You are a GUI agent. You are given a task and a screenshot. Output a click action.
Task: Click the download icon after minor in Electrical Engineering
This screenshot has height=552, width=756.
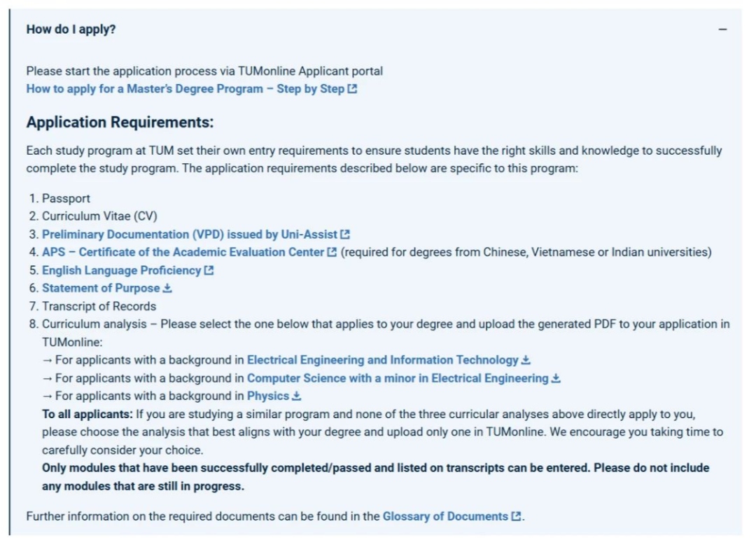556,378
